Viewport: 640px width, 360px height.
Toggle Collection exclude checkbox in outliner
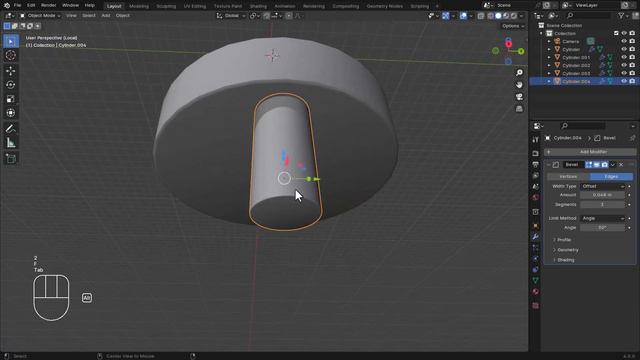(616, 33)
